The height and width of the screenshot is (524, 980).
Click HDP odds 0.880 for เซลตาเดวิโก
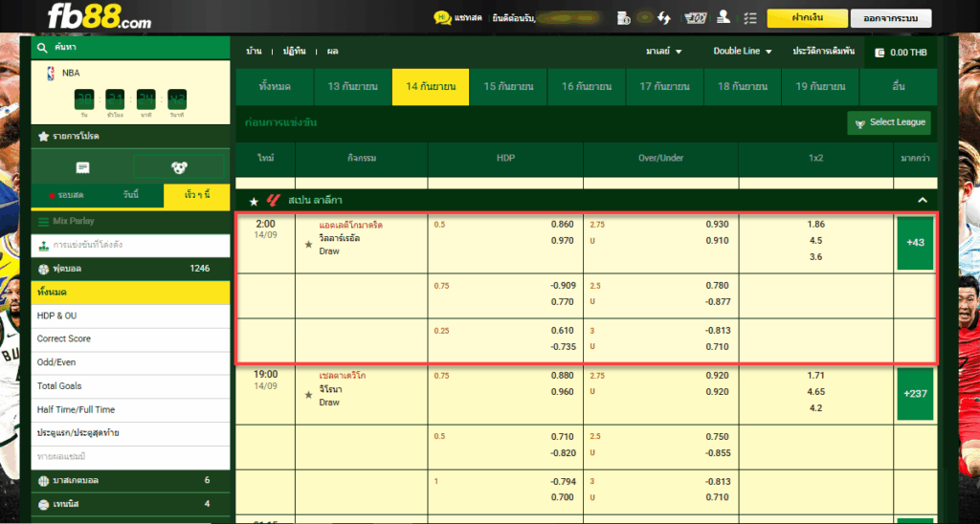pyautogui.click(x=562, y=376)
